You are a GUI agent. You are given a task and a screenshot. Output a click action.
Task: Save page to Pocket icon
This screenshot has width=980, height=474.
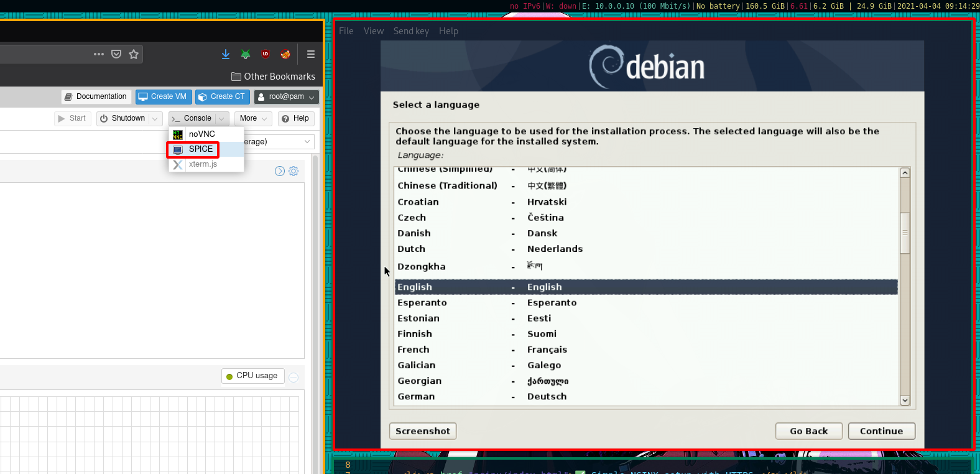(x=116, y=54)
